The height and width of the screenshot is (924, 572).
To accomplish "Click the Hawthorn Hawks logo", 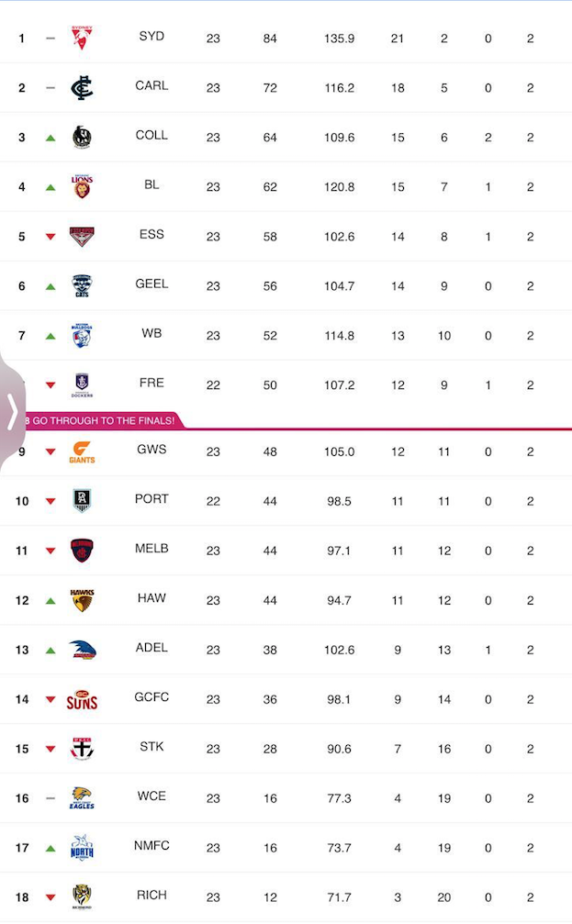I will tap(81, 599).
